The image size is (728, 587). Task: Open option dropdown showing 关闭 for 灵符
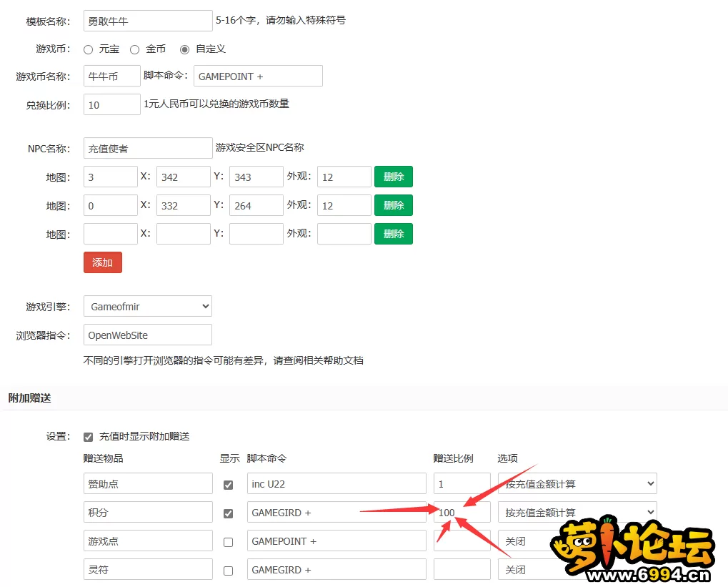[x=577, y=569]
